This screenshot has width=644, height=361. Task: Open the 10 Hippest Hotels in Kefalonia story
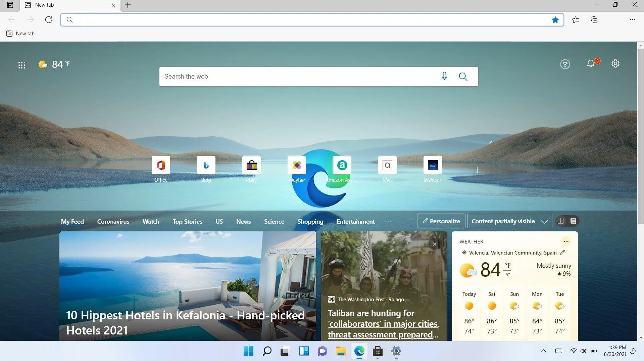[185, 323]
